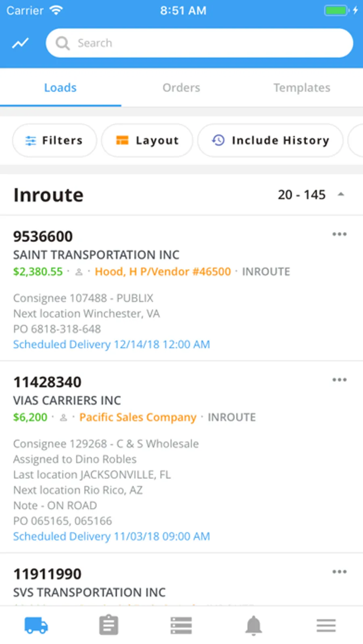This screenshot has height=644, width=363.
Task: Open Scheduled Delivery 12/14/18 link
Action: [x=111, y=345]
